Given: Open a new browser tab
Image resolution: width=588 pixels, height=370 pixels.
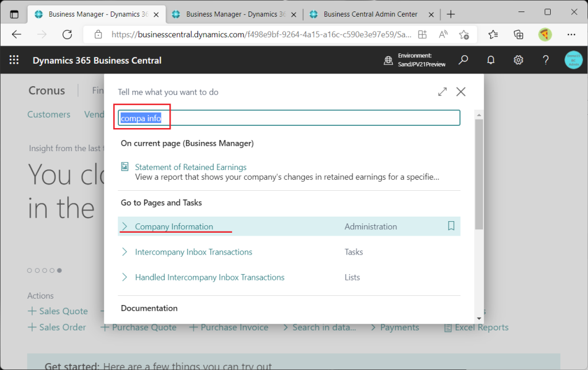Looking at the screenshot, I should click(451, 14).
